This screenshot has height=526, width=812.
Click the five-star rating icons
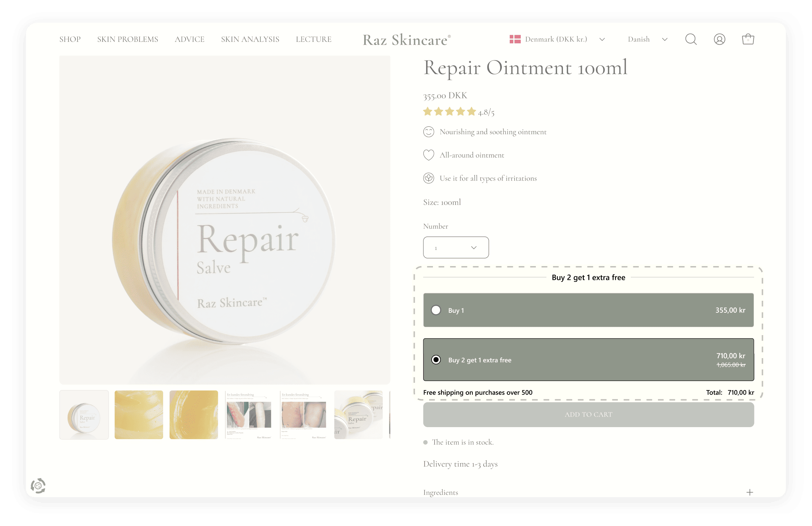(449, 112)
